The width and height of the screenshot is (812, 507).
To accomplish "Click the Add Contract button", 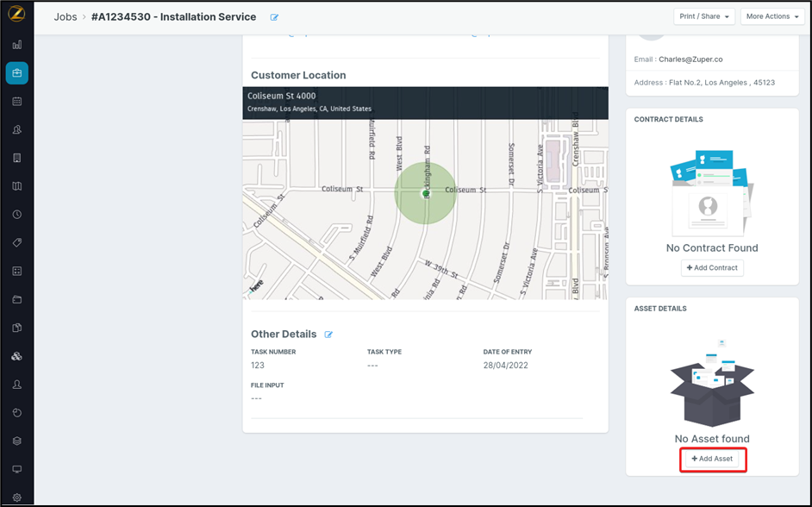I will coord(712,268).
